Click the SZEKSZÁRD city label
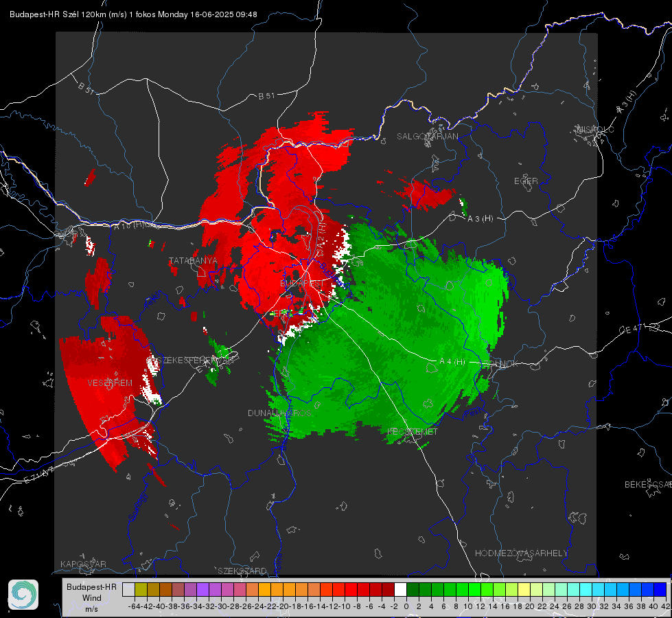The width and height of the screenshot is (672, 618). tap(242, 571)
